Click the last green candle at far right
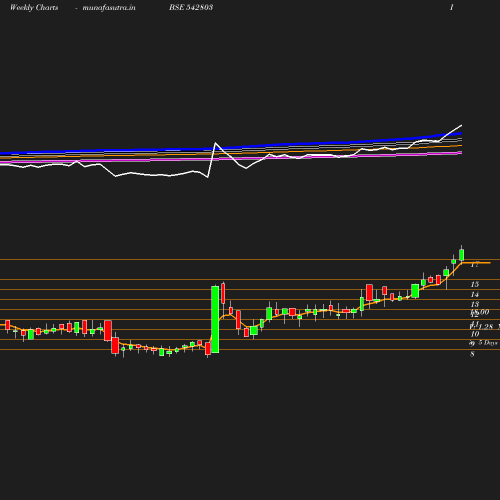500x500 pixels. [462, 255]
